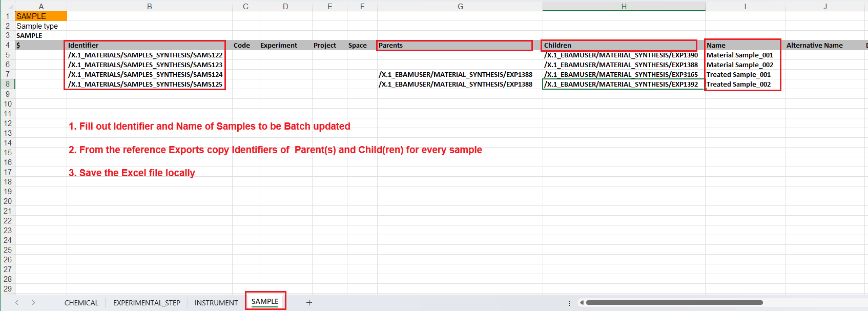Image resolution: width=868 pixels, height=311 pixels.
Task: Select the children cell ending in EXP1390
Action: point(624,55)
